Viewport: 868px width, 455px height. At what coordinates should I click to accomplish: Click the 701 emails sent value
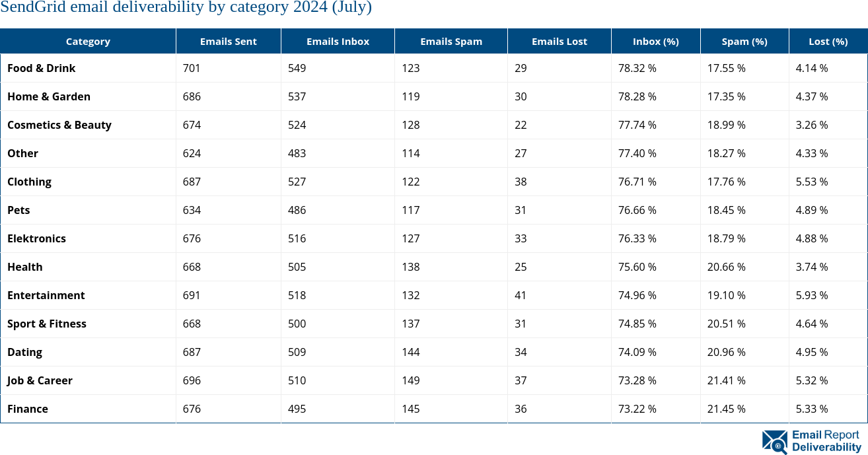[192, 68]
